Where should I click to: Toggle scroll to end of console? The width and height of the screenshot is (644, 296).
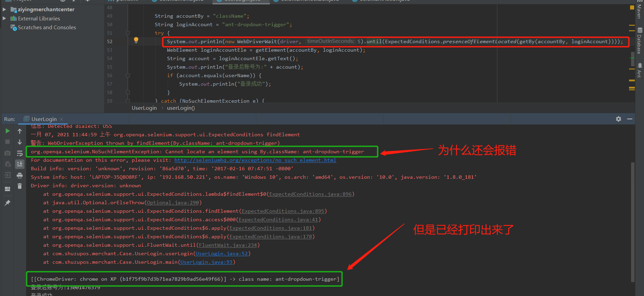pyautogui.click(x=20, y=164)
